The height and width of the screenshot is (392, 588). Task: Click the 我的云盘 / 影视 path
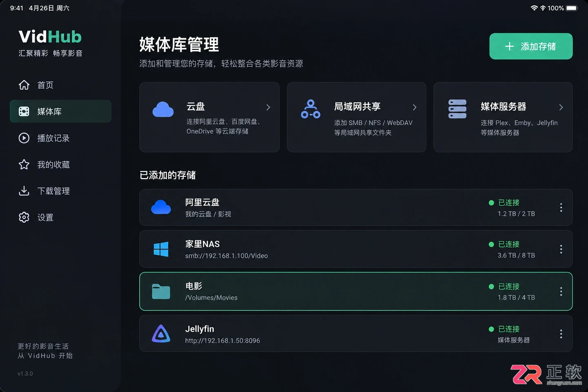pyautogui.click(x=208, y=214)
